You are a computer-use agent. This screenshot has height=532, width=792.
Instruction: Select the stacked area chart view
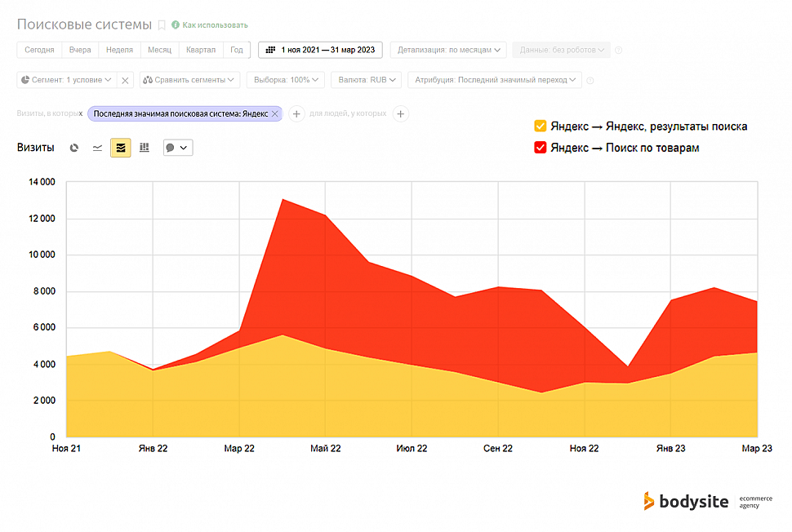click(121, 148)
